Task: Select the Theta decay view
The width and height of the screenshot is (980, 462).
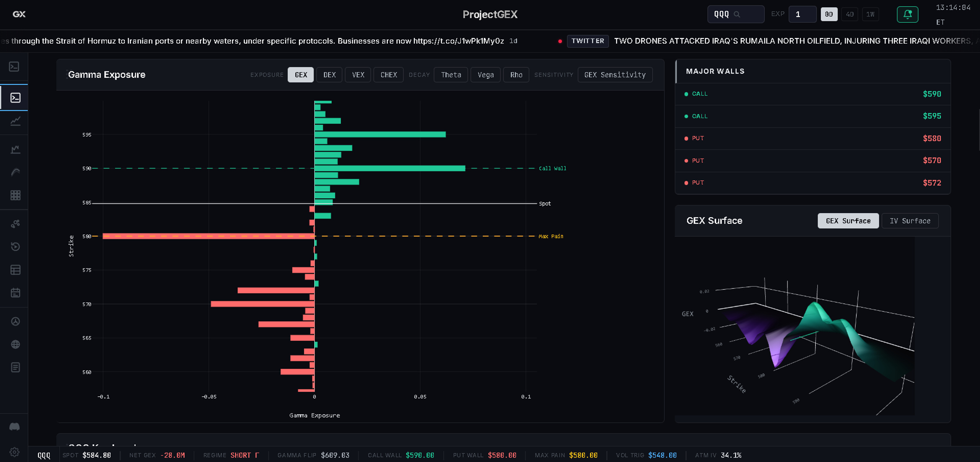Action: coord(451,75)
